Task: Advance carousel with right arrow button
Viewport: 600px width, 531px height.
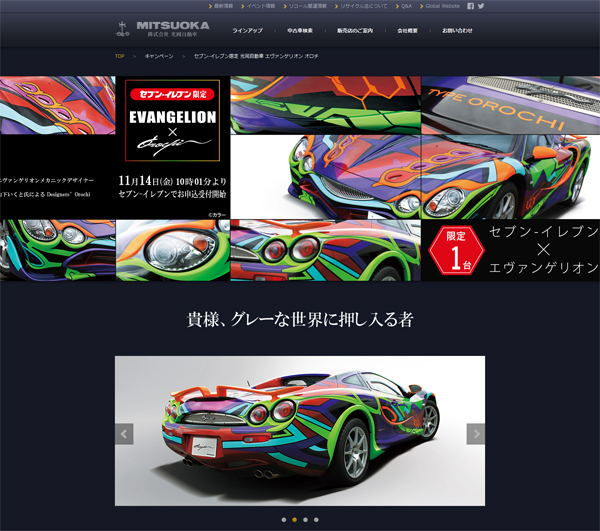Action: [x=476, y=434]
